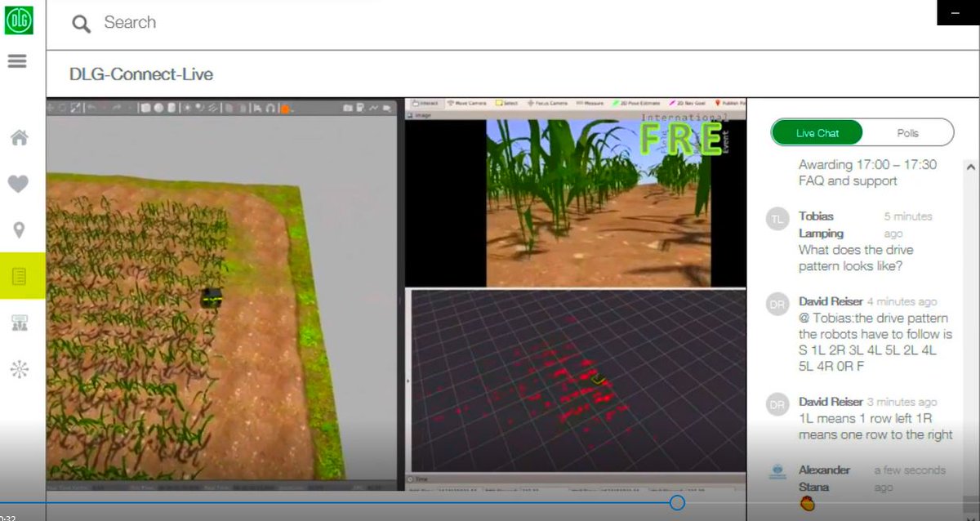Pick the RViz Measure tool
The width and height of the screenshot is (980, 521).
[x=590, y=103]
